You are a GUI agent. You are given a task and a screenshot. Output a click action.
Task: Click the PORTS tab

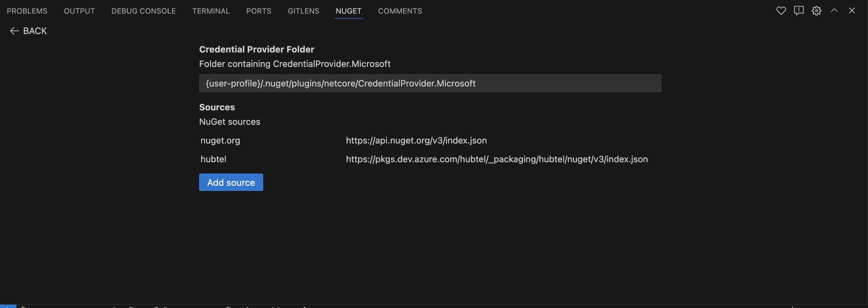coord(259,10)
